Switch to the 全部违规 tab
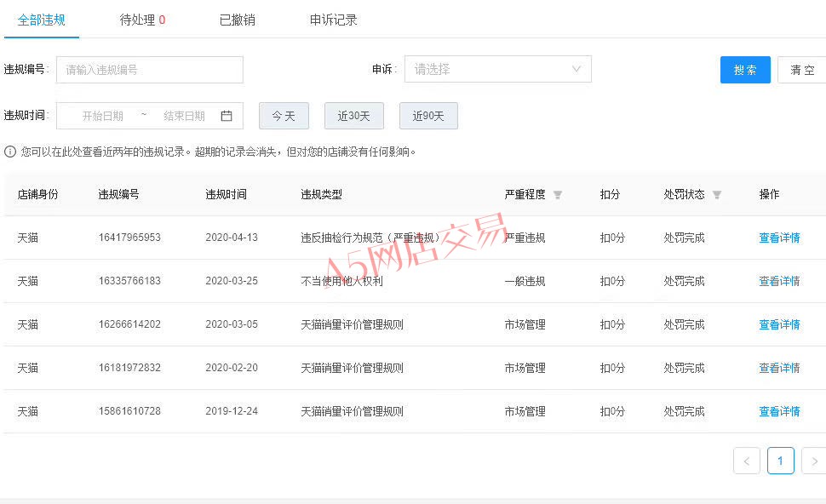This screenshot has height=504, width=826. [41, 20]
